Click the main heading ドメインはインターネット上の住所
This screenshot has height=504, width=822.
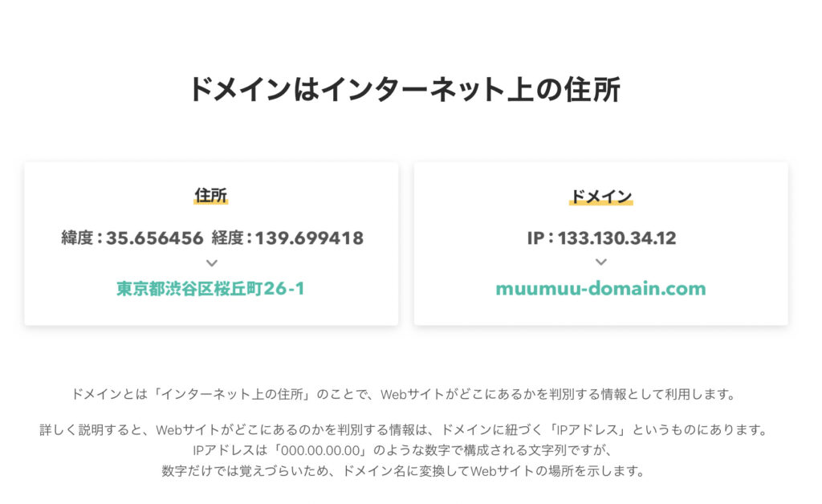[x=405, y=89]
